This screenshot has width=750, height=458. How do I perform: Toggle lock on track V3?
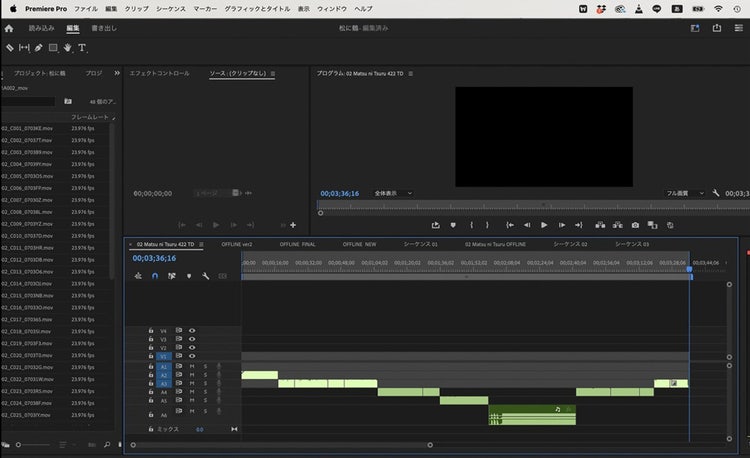point(151,339)
